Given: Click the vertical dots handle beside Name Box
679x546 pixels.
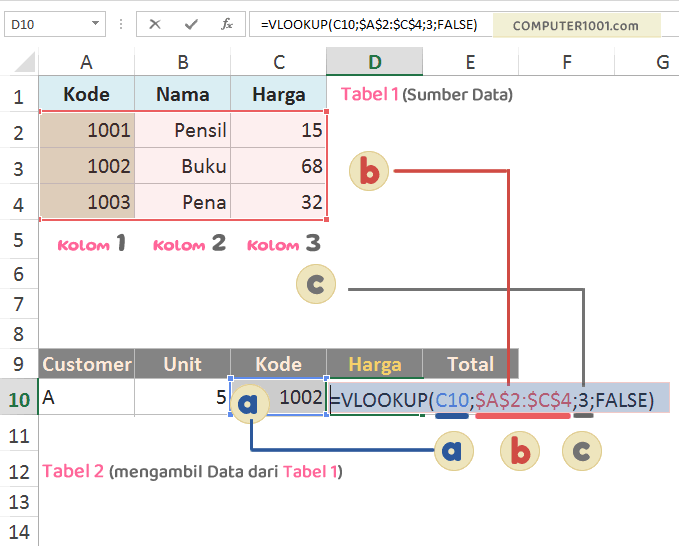Looking at the screenshot, I should (120, 24).
